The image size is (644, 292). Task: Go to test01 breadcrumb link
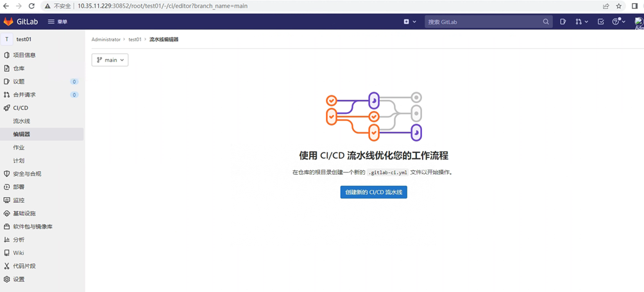pos(135,40)
